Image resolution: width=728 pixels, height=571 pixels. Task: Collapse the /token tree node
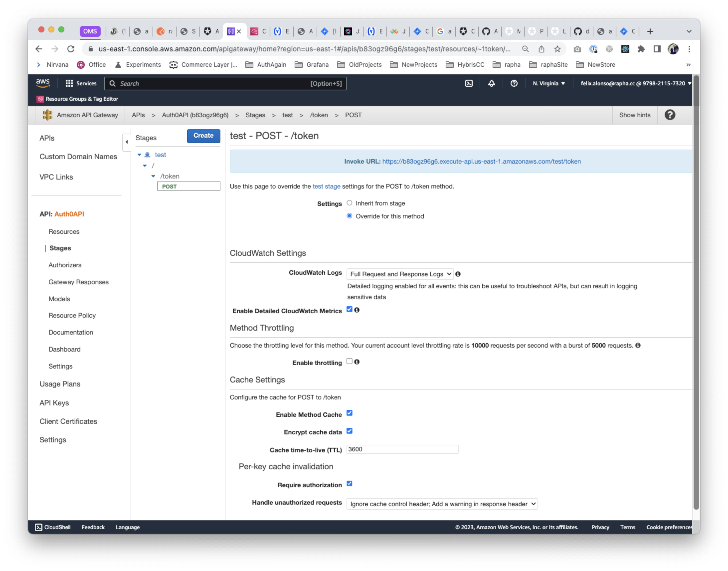pos(153,176)
